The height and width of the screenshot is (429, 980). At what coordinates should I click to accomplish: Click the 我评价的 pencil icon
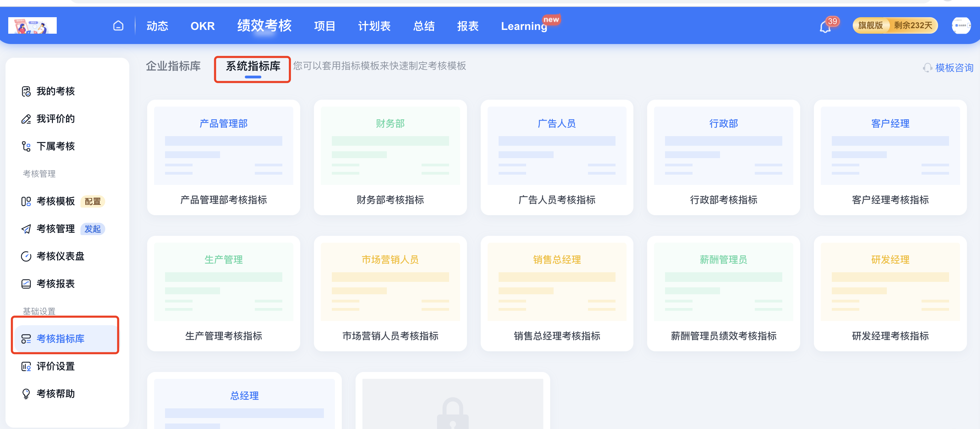tap(26, 119)
